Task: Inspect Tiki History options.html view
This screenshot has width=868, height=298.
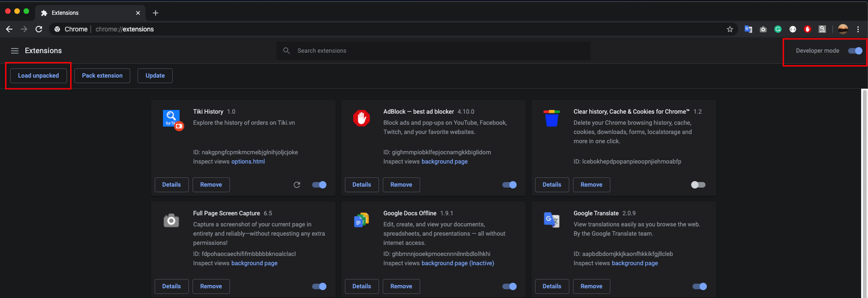Action: click(248, 162)
